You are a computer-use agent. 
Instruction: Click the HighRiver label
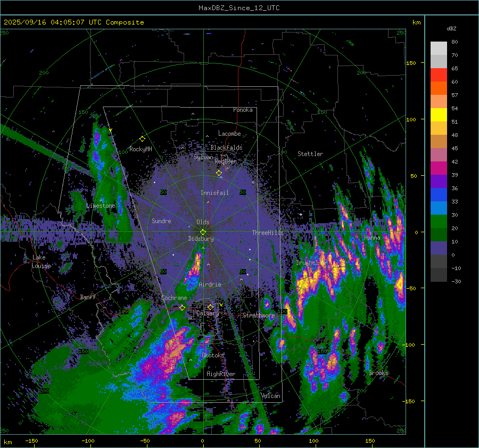click(x=221, y=374)
